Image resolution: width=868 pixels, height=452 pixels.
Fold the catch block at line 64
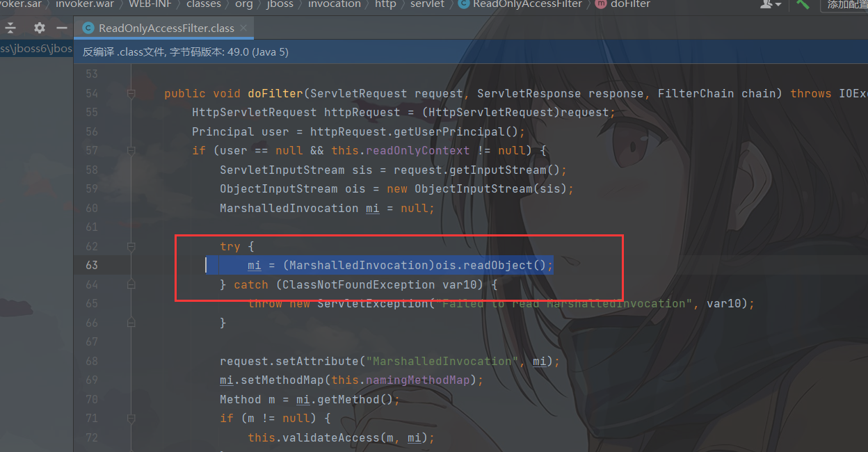coord(131,284)
